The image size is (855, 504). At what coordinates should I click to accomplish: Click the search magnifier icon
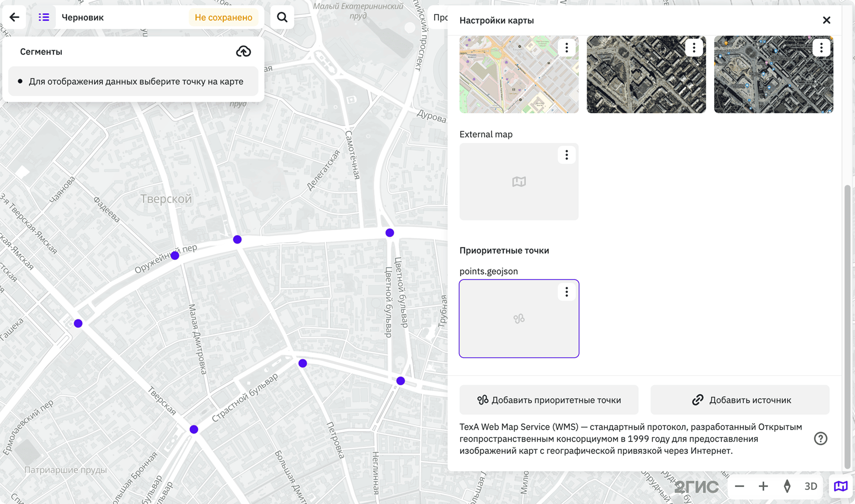282,17
